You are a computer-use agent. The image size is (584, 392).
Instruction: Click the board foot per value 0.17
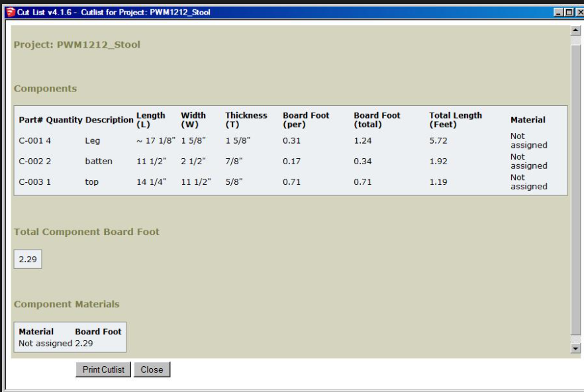pos(291,161)
